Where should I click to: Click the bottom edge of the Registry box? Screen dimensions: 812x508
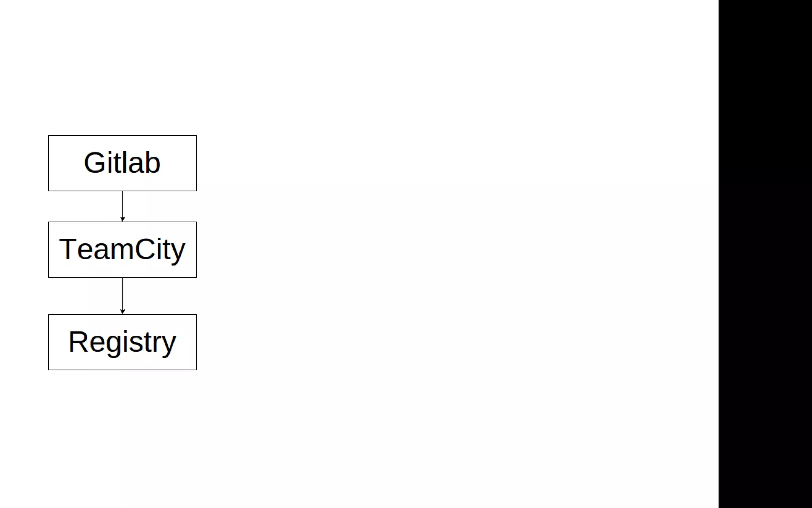pyautogui.click(x=123, y=370)
